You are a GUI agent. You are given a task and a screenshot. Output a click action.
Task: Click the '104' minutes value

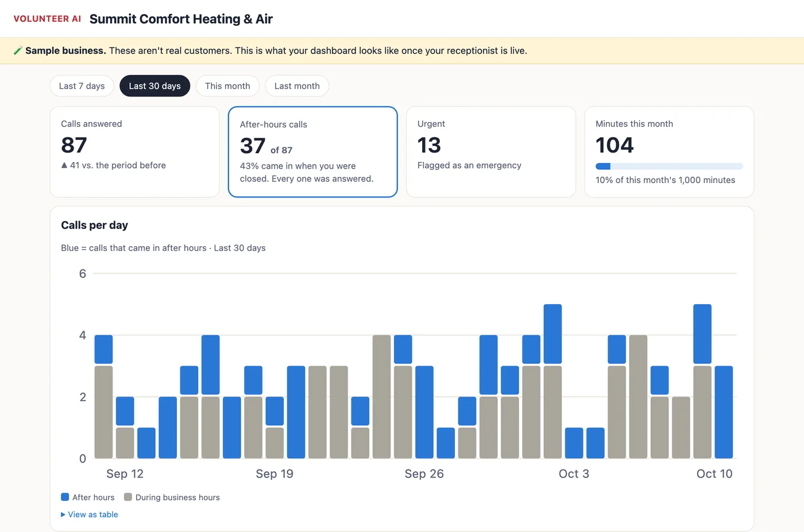point(614,145)
